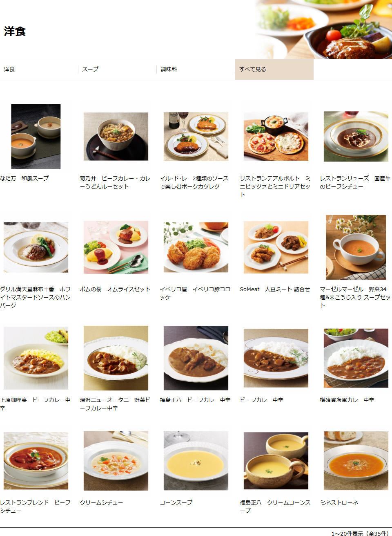This screenshot has height=536, width=392.
Task: Open the レストランリューズ 国産牛のビーフシチュー link
Action: [355, 182]
